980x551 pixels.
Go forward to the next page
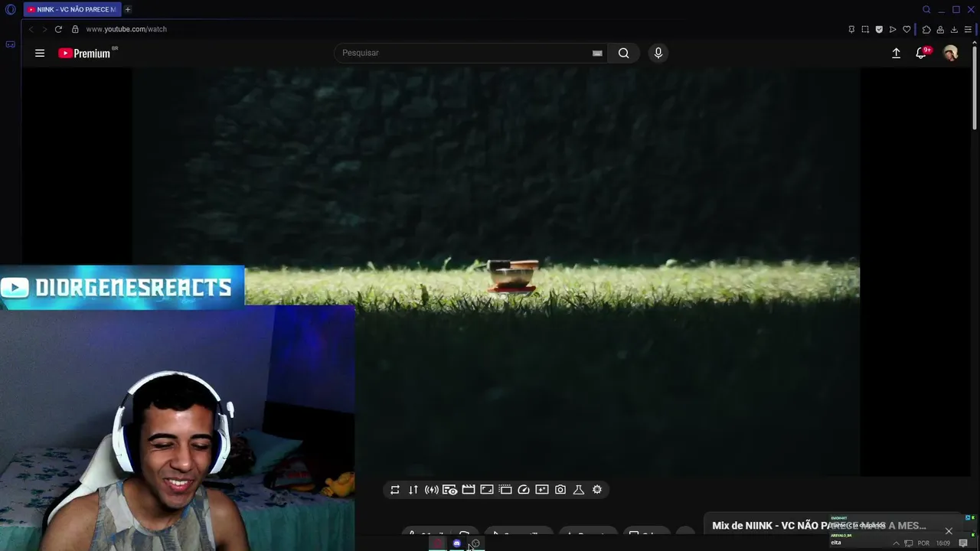pyautogui.click(x=44, y=29)
